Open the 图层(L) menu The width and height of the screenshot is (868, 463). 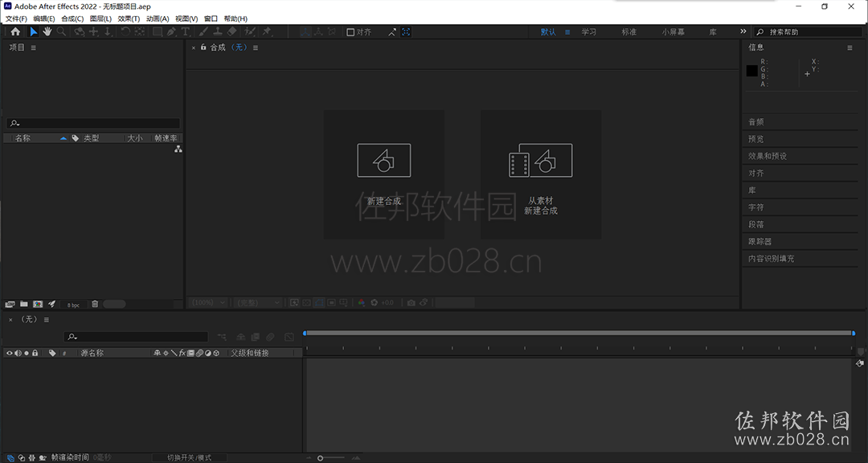[x=100, y=18]
